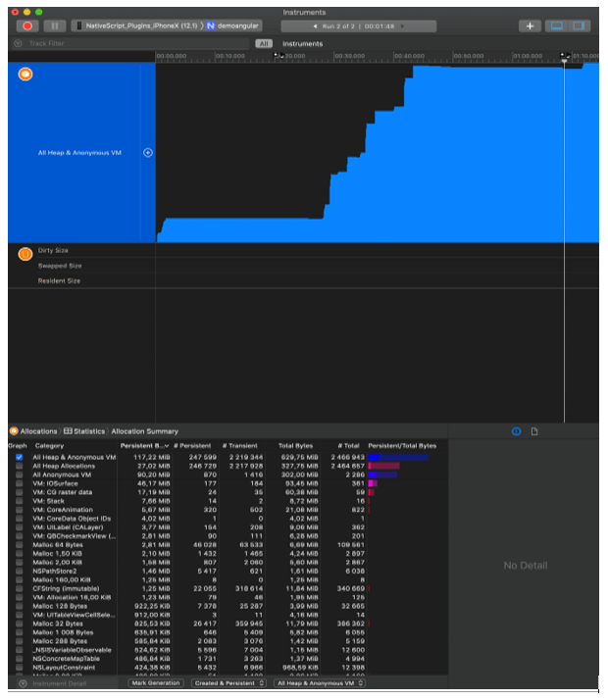608x700 pixels.
Task: Check graph box for VM: CoreAnimation
Action: point(20,510)
